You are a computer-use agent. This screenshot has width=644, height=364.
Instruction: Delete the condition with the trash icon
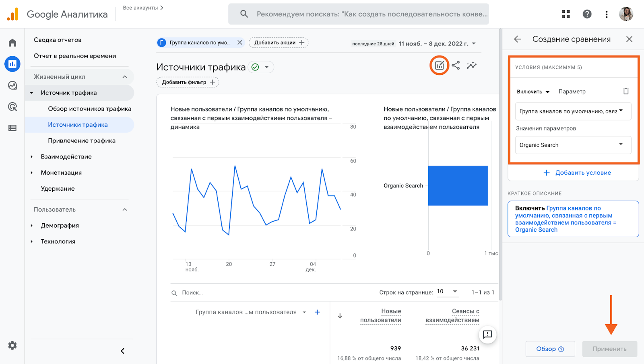626,91
